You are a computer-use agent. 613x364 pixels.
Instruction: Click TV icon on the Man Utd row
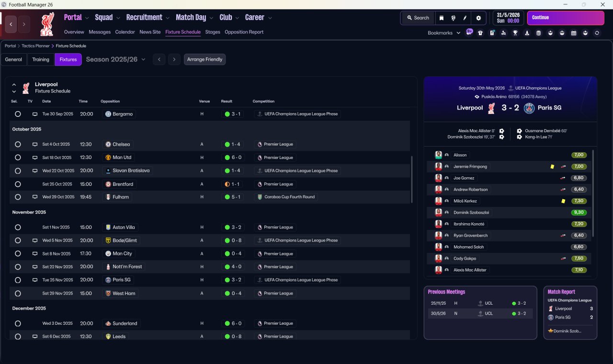click(x=35, y=158)
